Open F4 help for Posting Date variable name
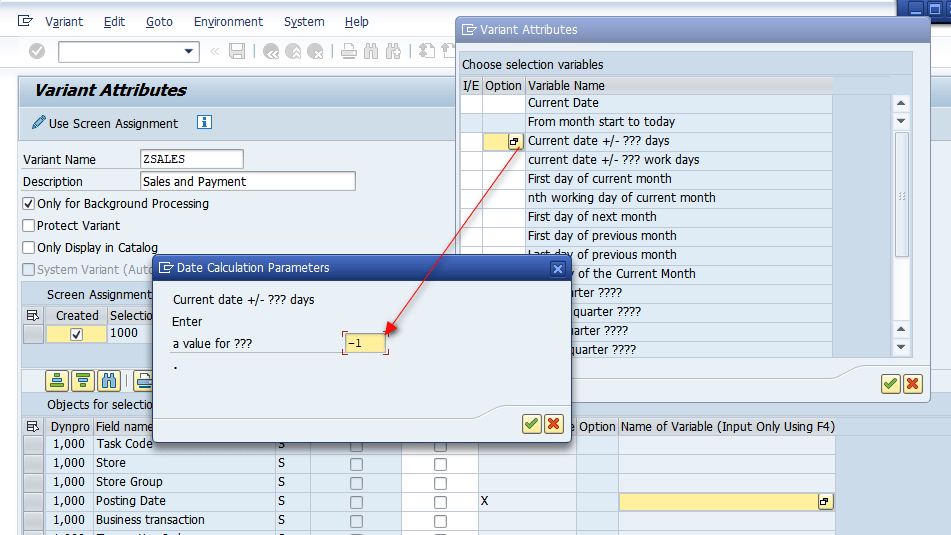The width and height of the screenshot is (951, 535). [x=825, y=501]
